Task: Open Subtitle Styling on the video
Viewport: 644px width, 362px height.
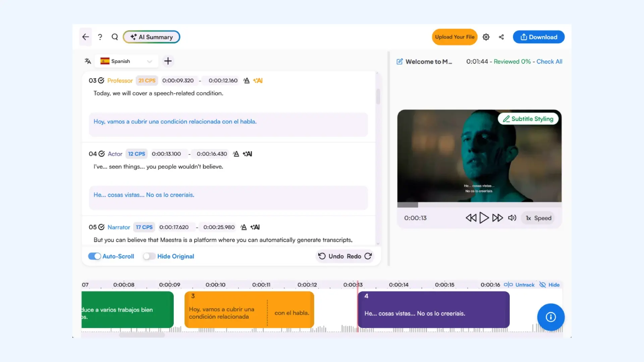Action: [x=528, y=119]
